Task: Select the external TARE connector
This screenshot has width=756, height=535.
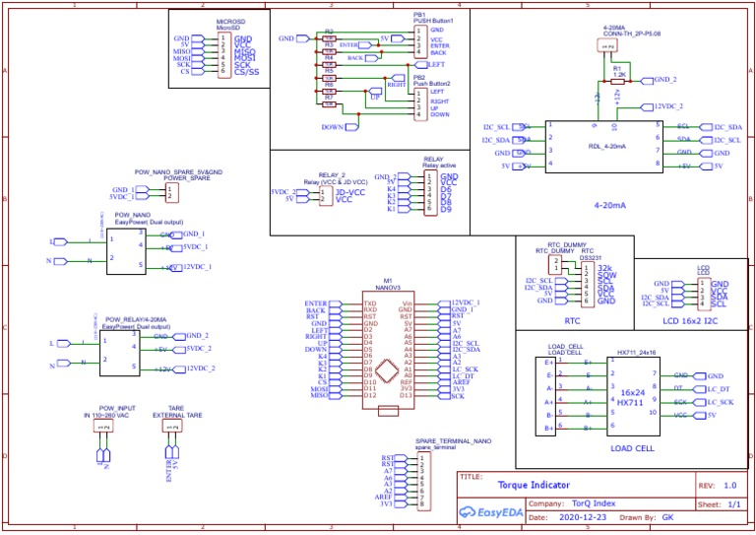Action: [174, 429]
